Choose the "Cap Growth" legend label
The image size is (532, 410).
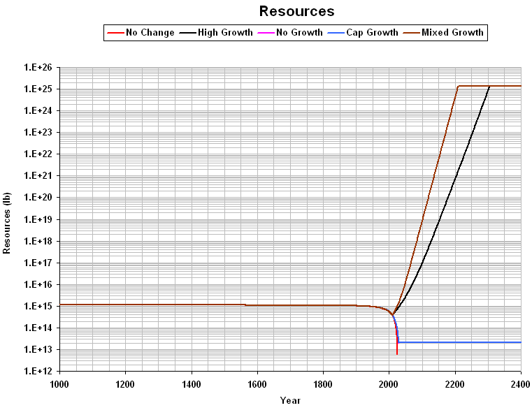coord(373,32)
